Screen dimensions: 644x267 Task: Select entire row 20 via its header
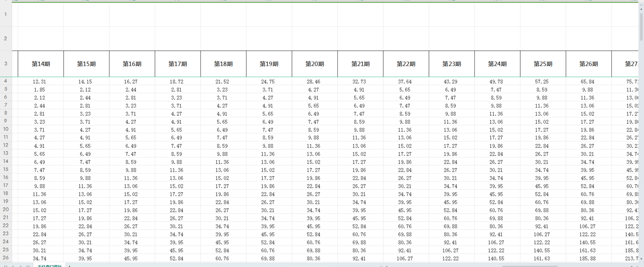click(x=6, y=210)
